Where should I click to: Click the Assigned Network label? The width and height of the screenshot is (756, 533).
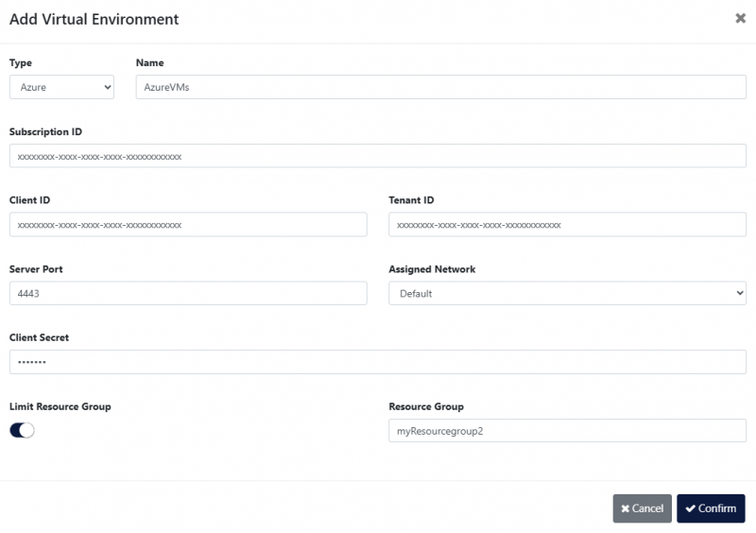click(432, 269)
